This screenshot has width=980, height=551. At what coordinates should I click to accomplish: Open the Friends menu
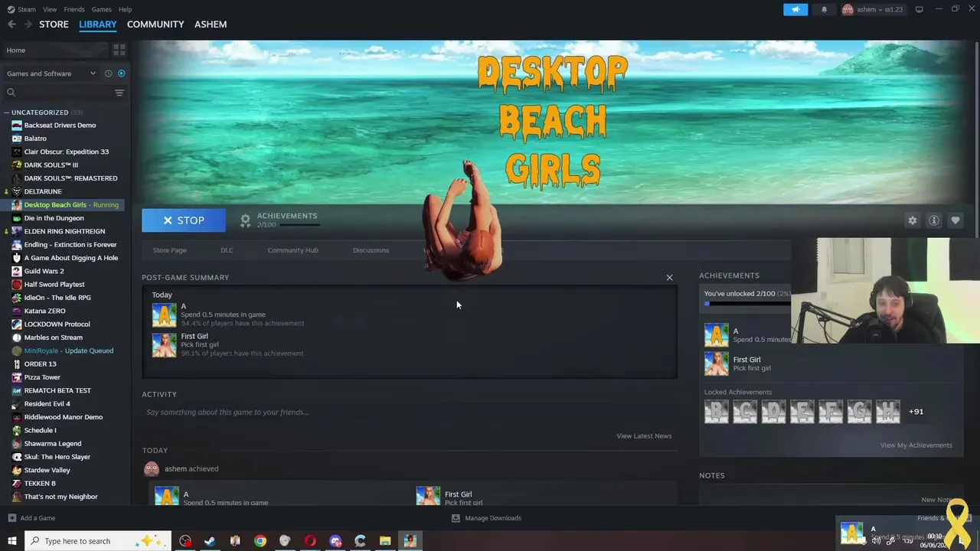coord(74,9)
